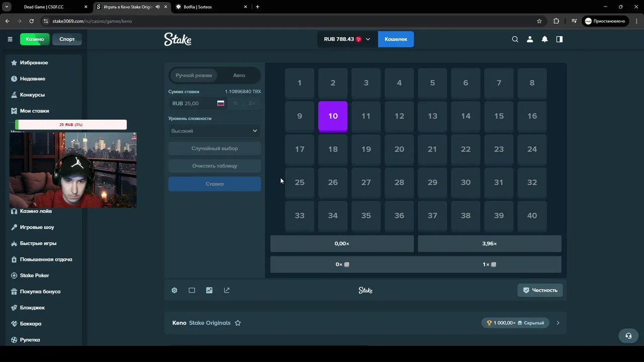
Task: Click Случайный выбор button
Action: [x=215, y=149]
